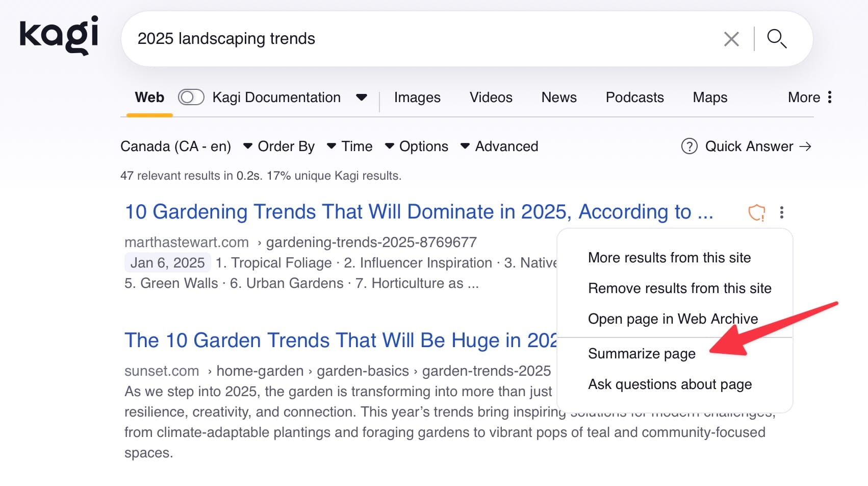This screenshot has width=868, height=486.
Task: Select the Web tab
Action: [x=149, y=97]
